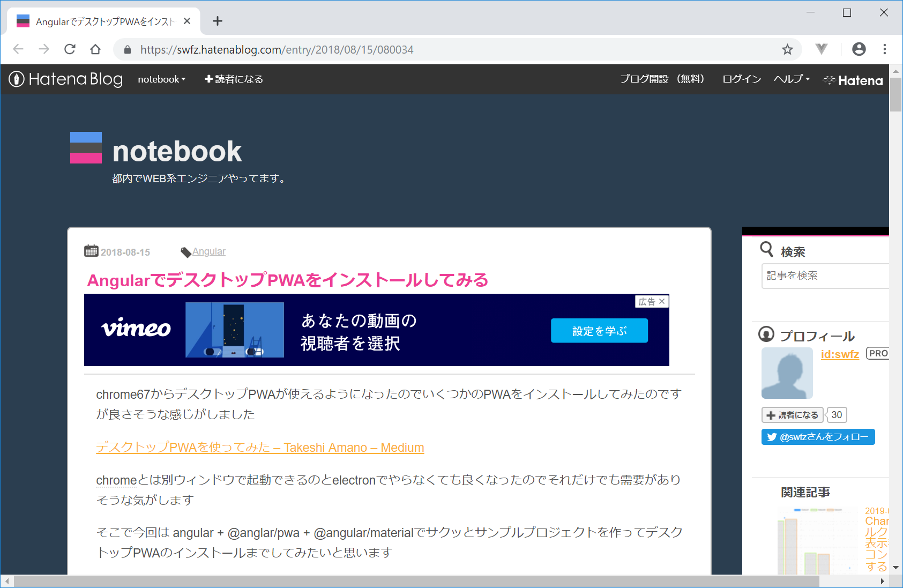Close the Vimeo ad with X
903x588 pixels.
[662, 301]
